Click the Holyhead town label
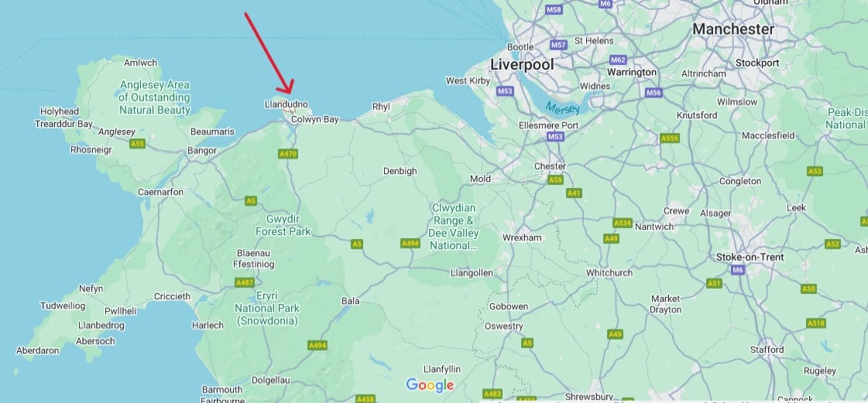The height and width of the screenshot is (403, 868). (x=59, y=111)
